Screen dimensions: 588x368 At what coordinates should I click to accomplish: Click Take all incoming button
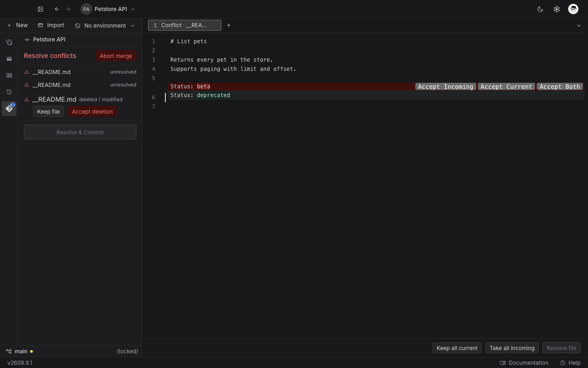(x=512, y=348)
